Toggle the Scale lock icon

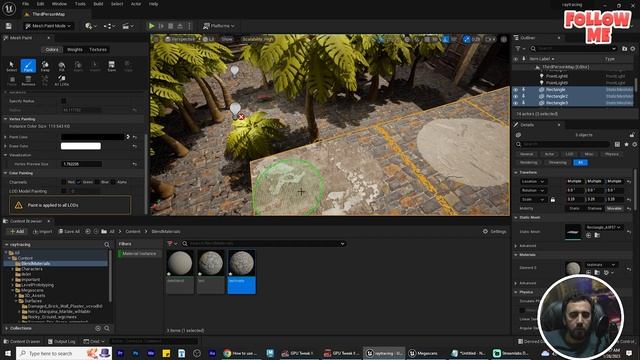coord(553,200)
